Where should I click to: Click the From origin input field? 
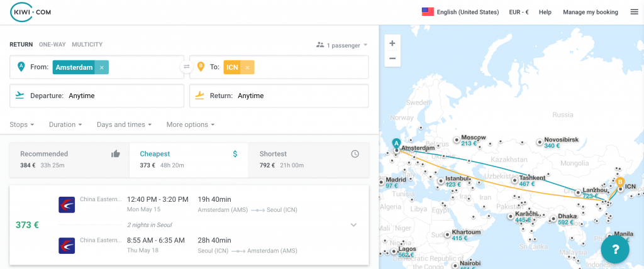pyautogui.click(x=96, y=67)
